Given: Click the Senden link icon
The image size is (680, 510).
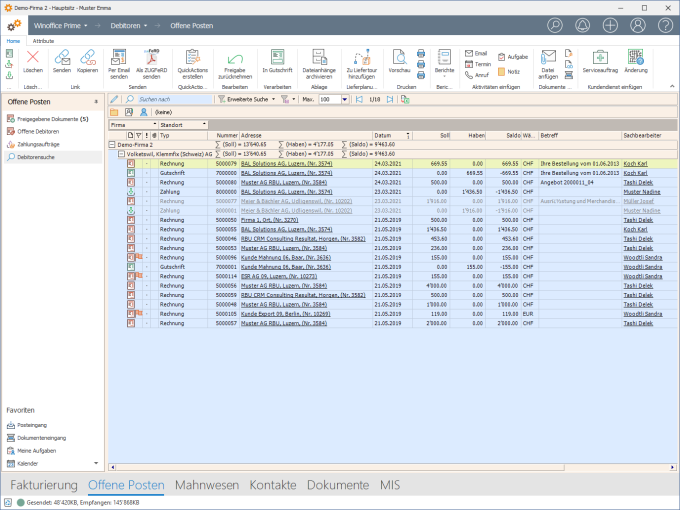Looking at the screenshot, I should click(62, 57).
